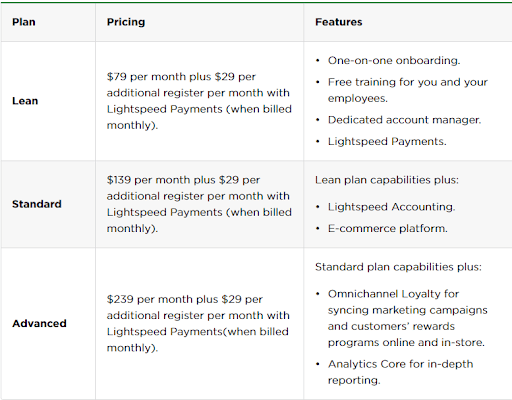The width and height of the screenshot is (512, 400).
Task: Click customers' rewards programs text line
Action: [391, 326]
